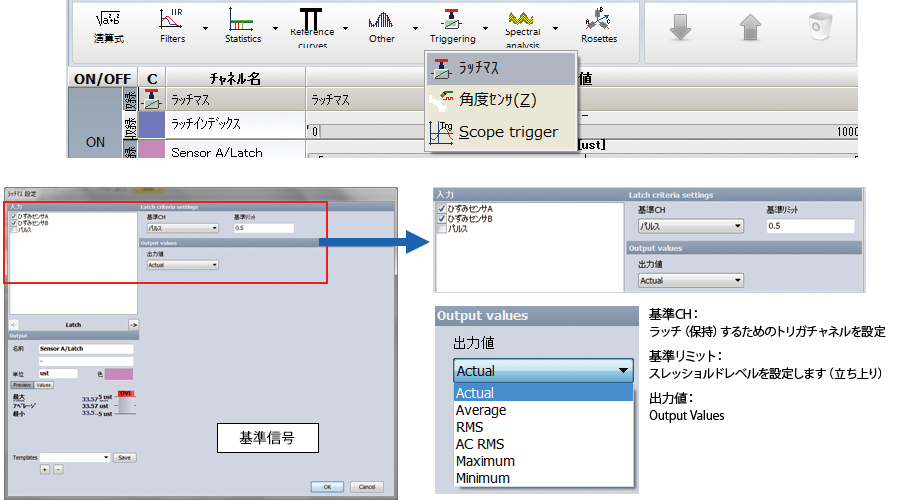Switch to the Preview tab

(x=22, y=385)
